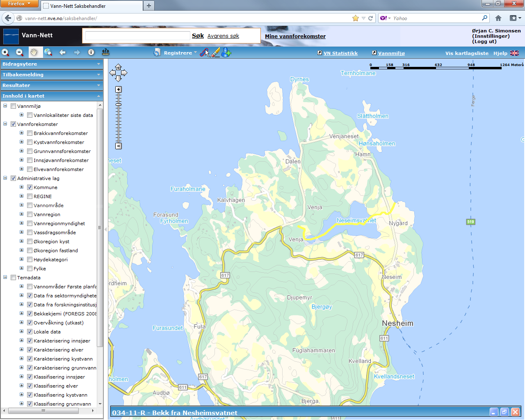
Task: Click the map pan navigation arrows control
Action: point(118,73)
